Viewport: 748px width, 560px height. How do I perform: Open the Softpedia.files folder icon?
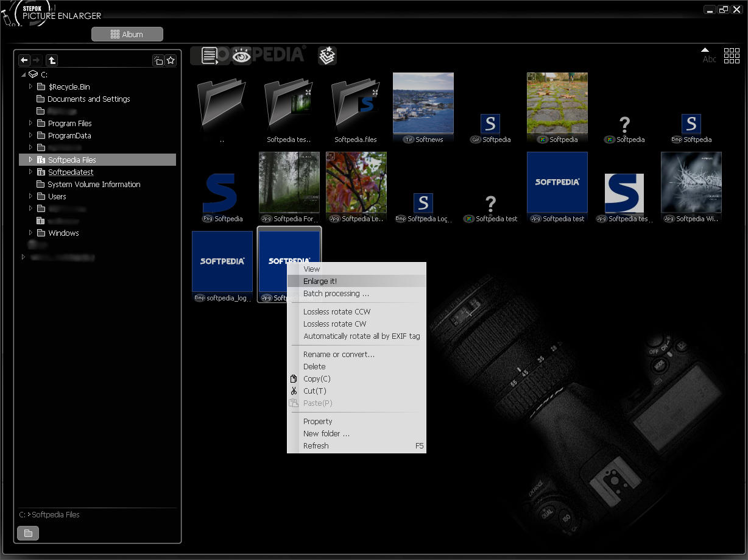pyautogui.click(x=356, y=105)
